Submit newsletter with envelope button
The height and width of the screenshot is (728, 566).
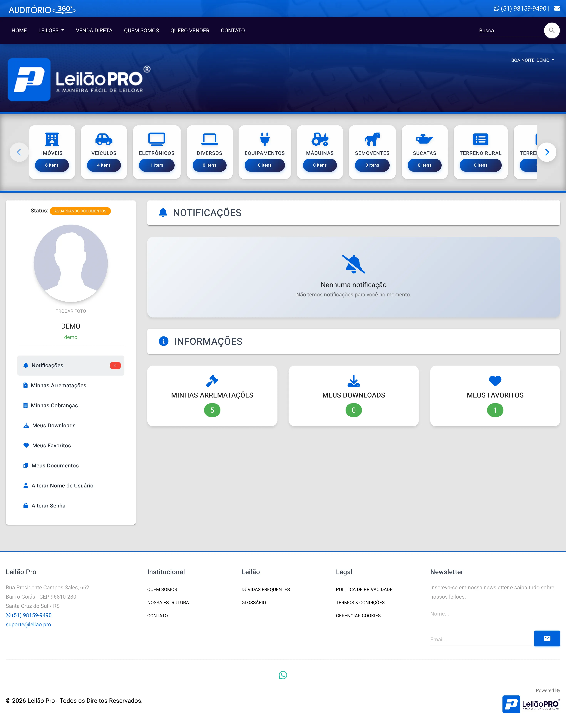point(547,638)
